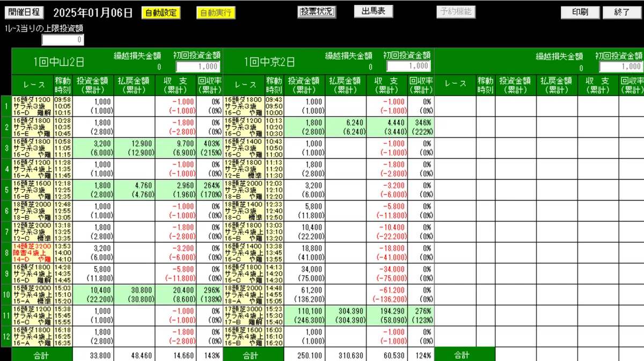Click the 296% recovery rate cell
644x361 pixels.
[x=209, y=294]
